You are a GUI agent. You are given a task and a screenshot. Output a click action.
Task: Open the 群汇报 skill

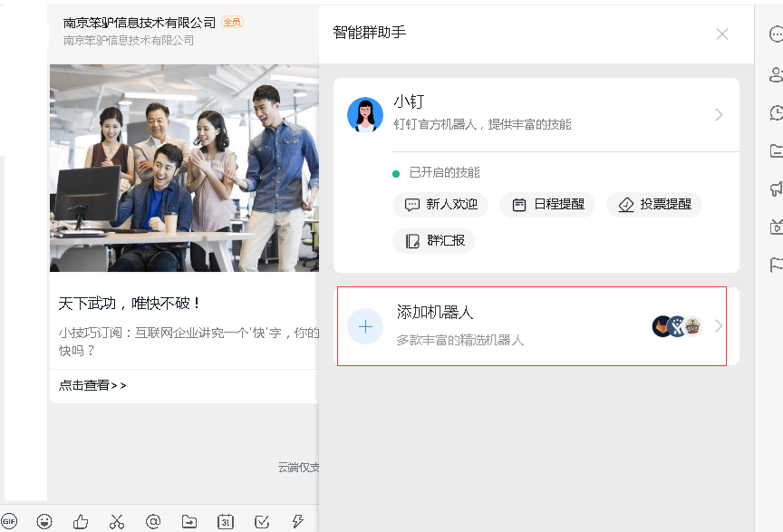[x=434, y=241]
